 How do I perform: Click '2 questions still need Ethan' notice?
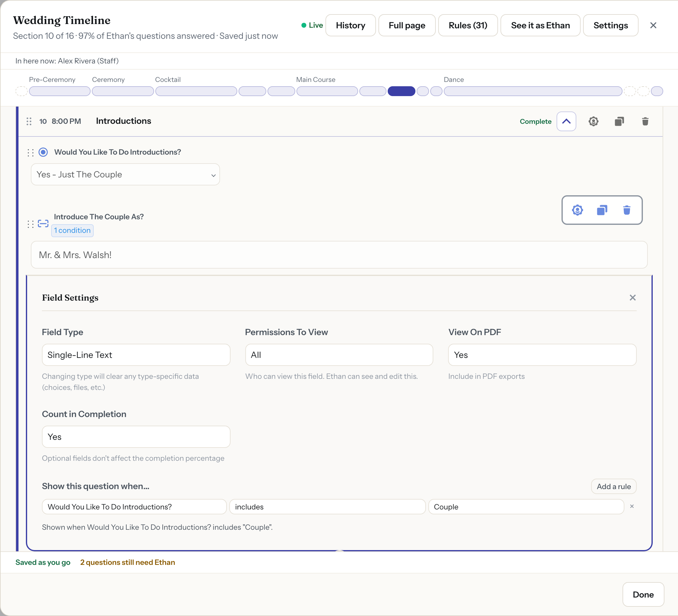pyautogui.click(x=128, y=562)
